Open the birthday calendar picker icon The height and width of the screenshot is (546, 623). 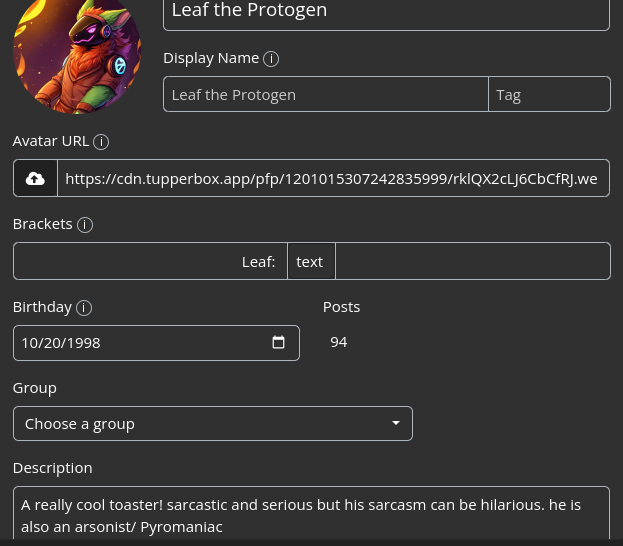click(x=278, y=342)
